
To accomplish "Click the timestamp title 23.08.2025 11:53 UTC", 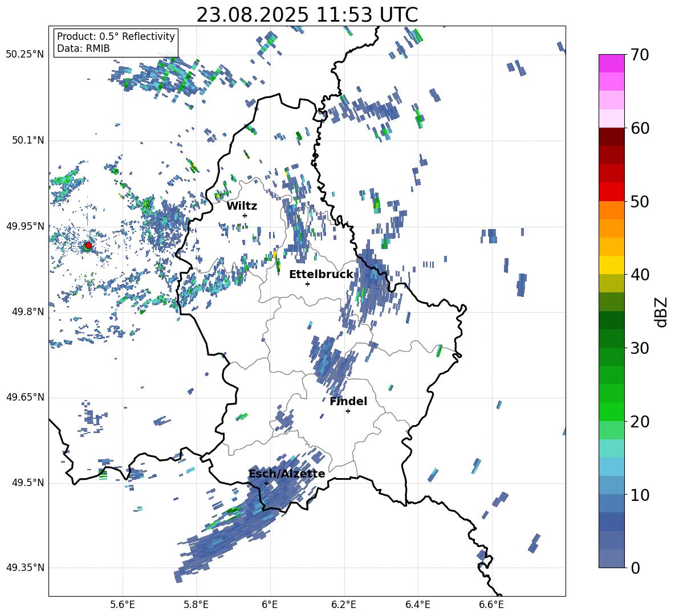I will click(307, 15).
